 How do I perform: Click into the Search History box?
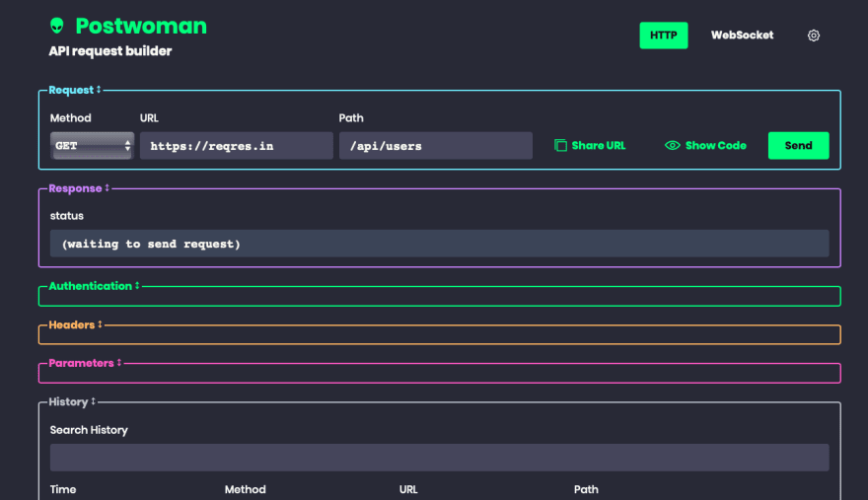click(440, 458)
